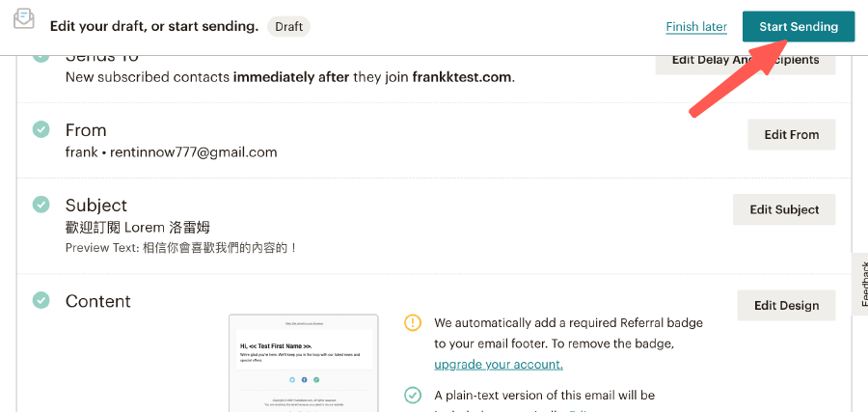Click the Sends To section checkmark
This screenshot has width=868, height=412.
(41, 56)
